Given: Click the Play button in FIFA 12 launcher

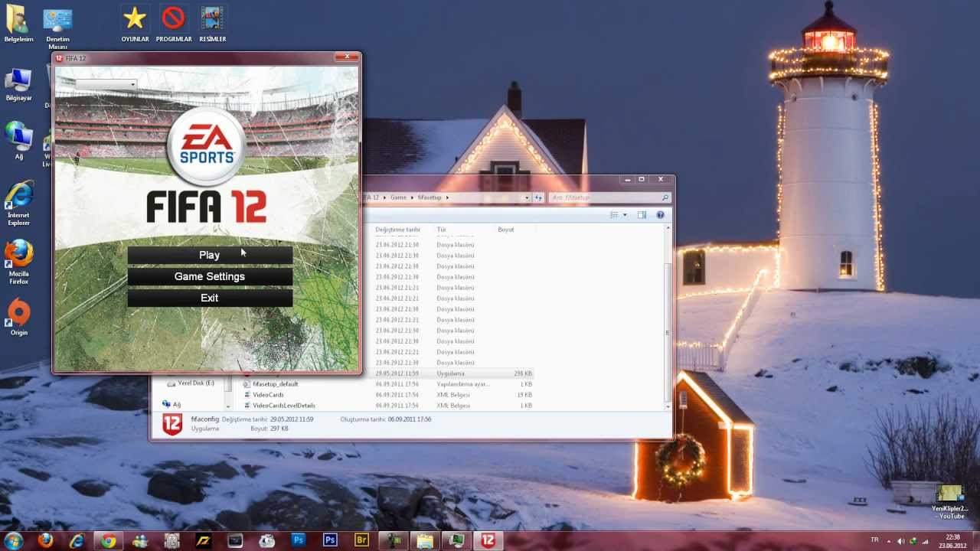Looking at the screenshot, I should point(210,255).
